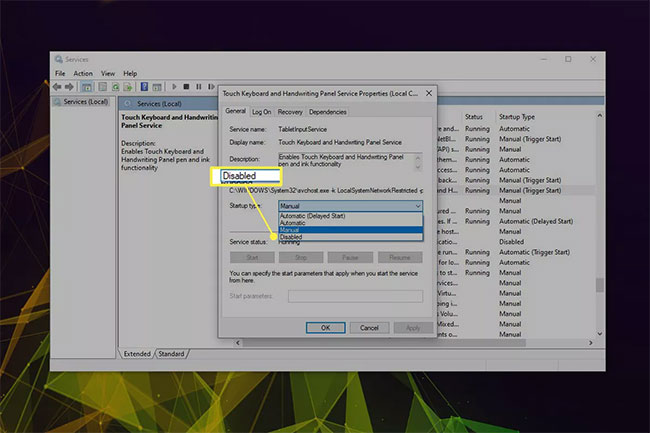Click the Pause Service toolbar icon
Image resolution: width=650 pixels, height=433 pixels.
point(199,87)
